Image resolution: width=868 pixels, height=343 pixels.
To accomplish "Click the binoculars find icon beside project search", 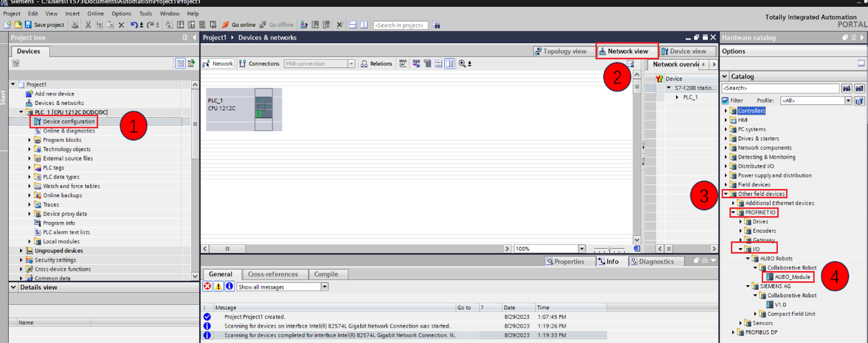I will (x=437, y=25).
